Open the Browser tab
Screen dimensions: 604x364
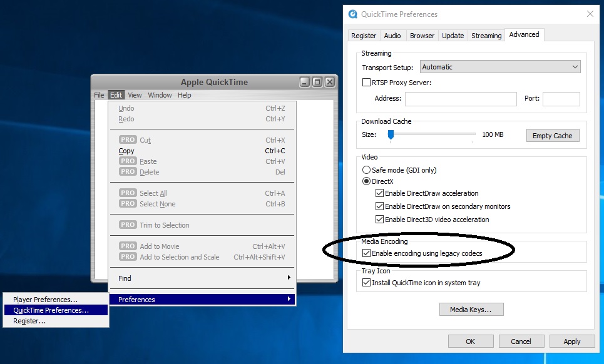click(x=422, y=36)
